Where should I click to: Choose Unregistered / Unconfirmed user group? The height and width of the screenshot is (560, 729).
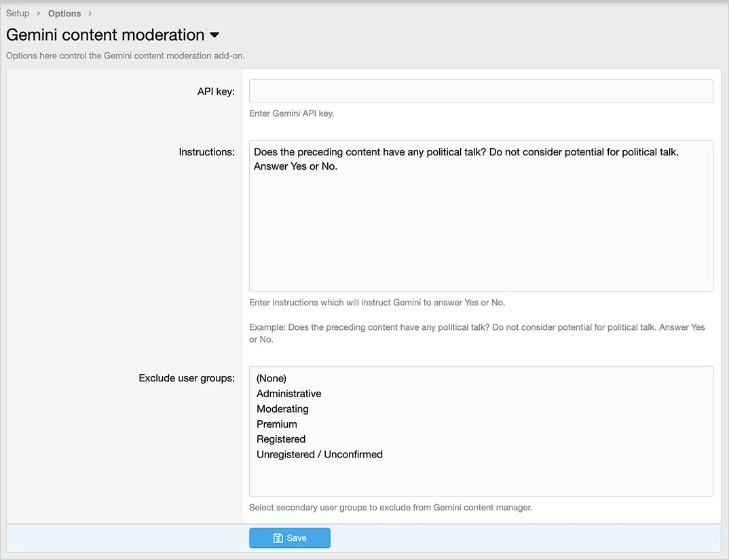[320, 454]
